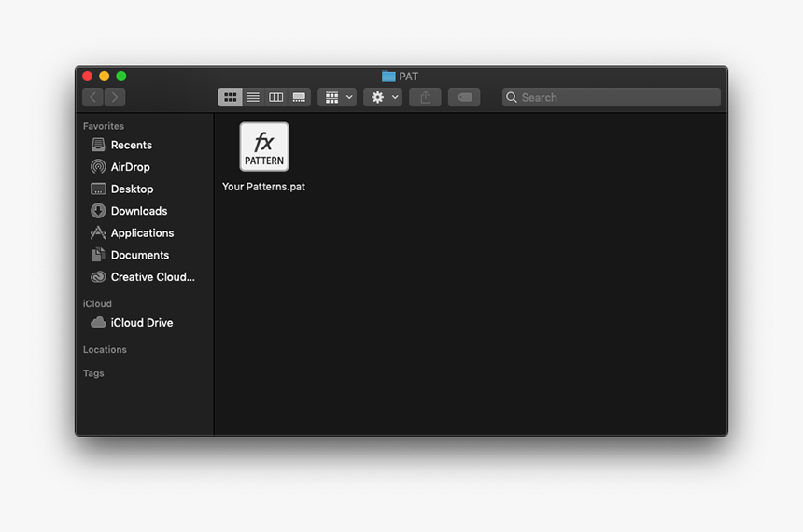Screen dimensions: 803x532
Task: Close the PAT Finder window
Action: click(87, 77)
